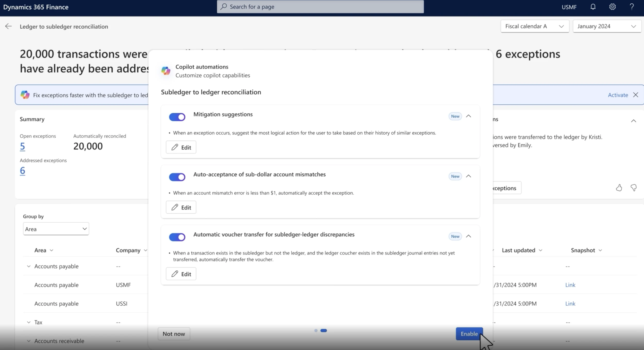Image resolution: width=644 pixels, height=350 pixels.
Task: Click the Copilot icon in the banner
Action: [25, 95]
